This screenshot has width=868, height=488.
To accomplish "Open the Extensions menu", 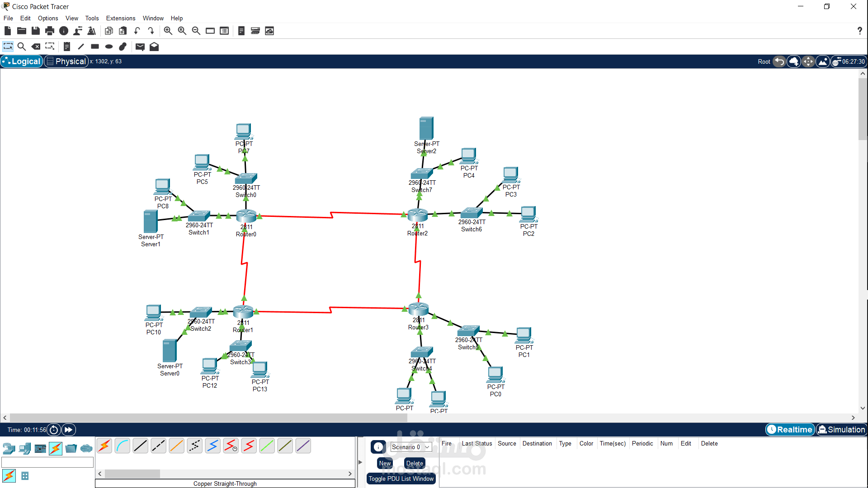I will tap(121, 18).
